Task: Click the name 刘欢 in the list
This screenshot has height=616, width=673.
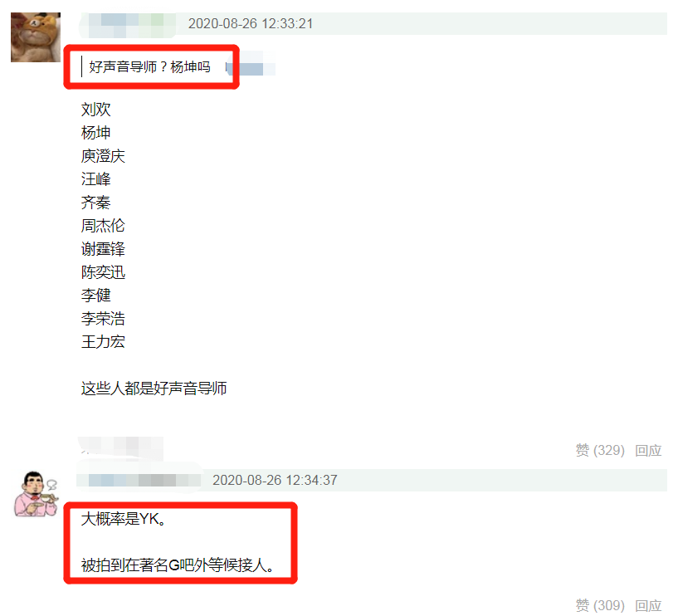Action: click(x=95, y=109)
